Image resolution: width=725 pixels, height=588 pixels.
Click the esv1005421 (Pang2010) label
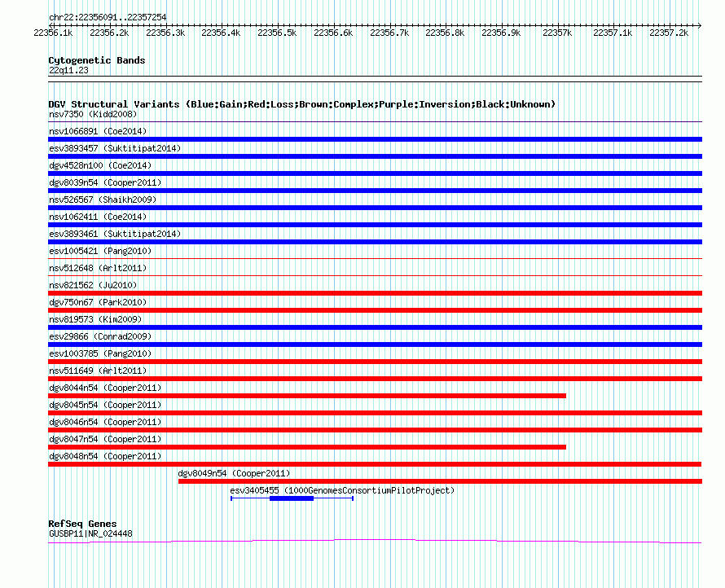point(100,251)
